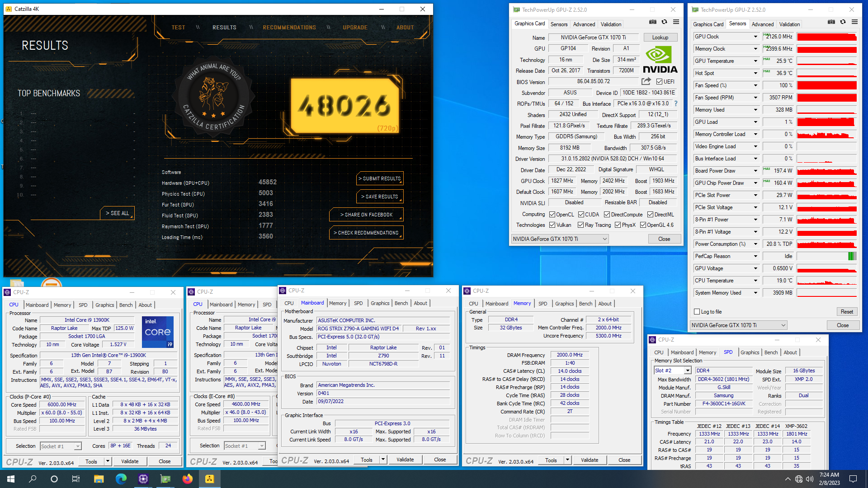This screenshot has width=868, height=488.
Task: Click the refresh icon in GPU-Z Sensors window
Action: (843, 22)
